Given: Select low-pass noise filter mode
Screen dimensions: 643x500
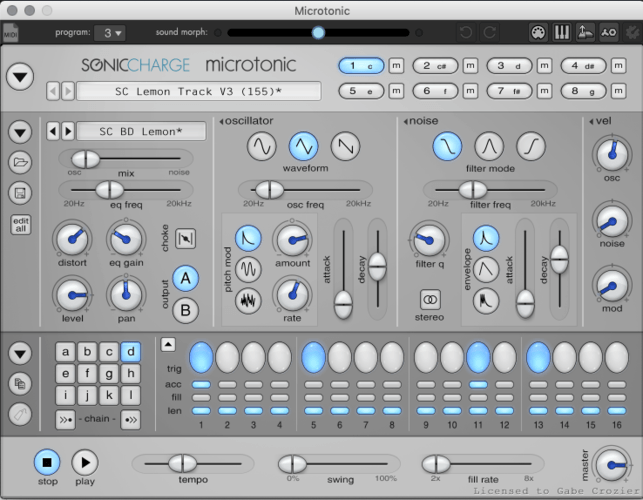Looking at the screenshot, I should pyautogui.click(x=447, y=146).
